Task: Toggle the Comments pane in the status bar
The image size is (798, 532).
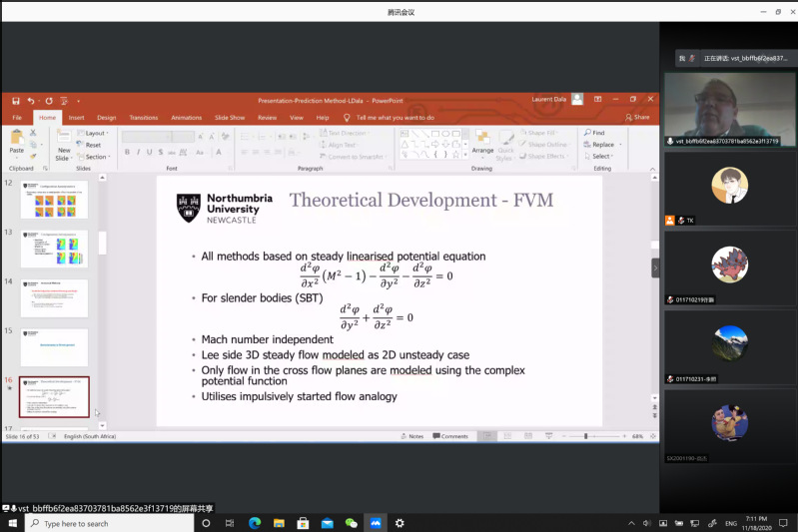Action: 451,436
